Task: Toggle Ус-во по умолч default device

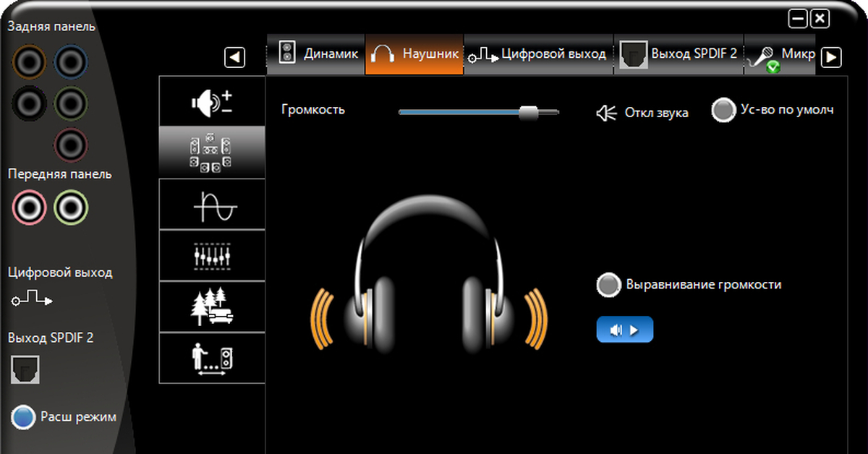Action: pos(724,110)
